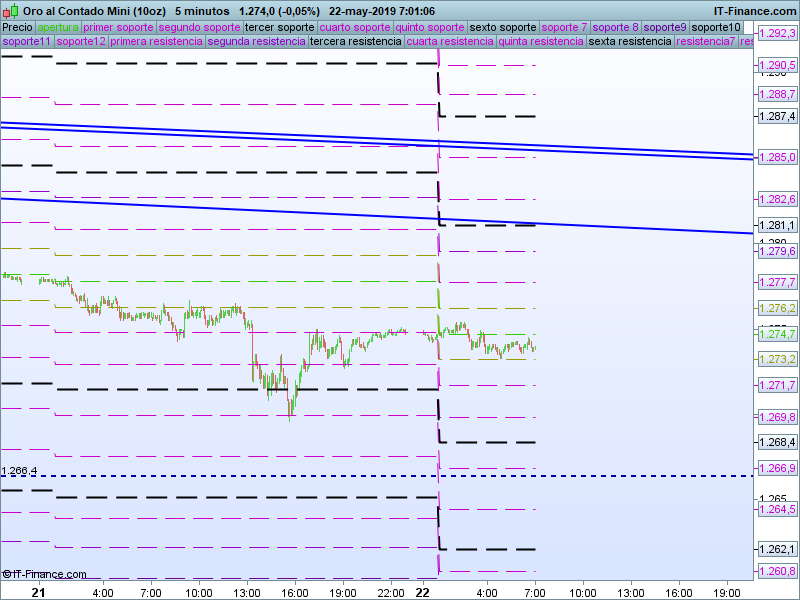Click the green 1.274,7 price axis label
Viewport: 800px width, 600px height.
tap(778, 334)
